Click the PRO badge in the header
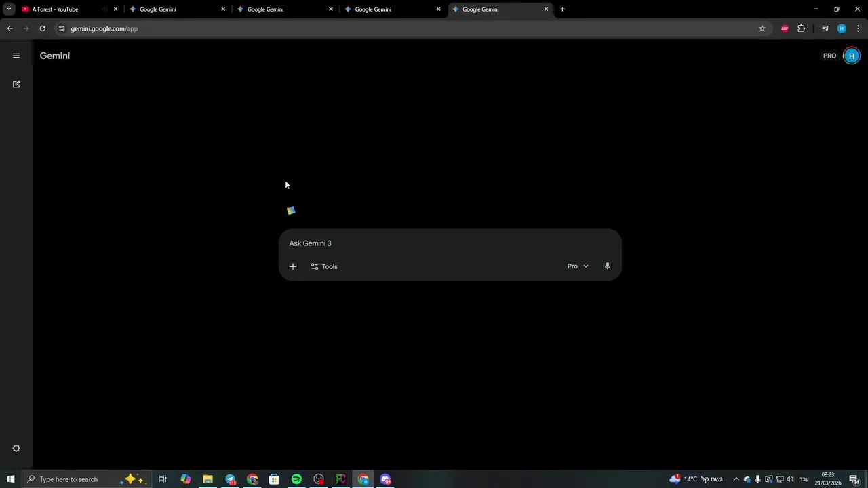This screenshot has width=868, height=488. point(830,56)
